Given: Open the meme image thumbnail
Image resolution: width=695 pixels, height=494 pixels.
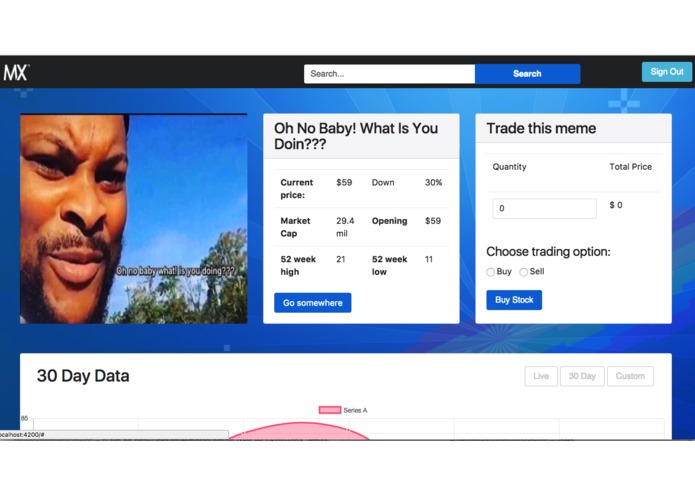Looking at the screenshot, I should click(133, 218).
